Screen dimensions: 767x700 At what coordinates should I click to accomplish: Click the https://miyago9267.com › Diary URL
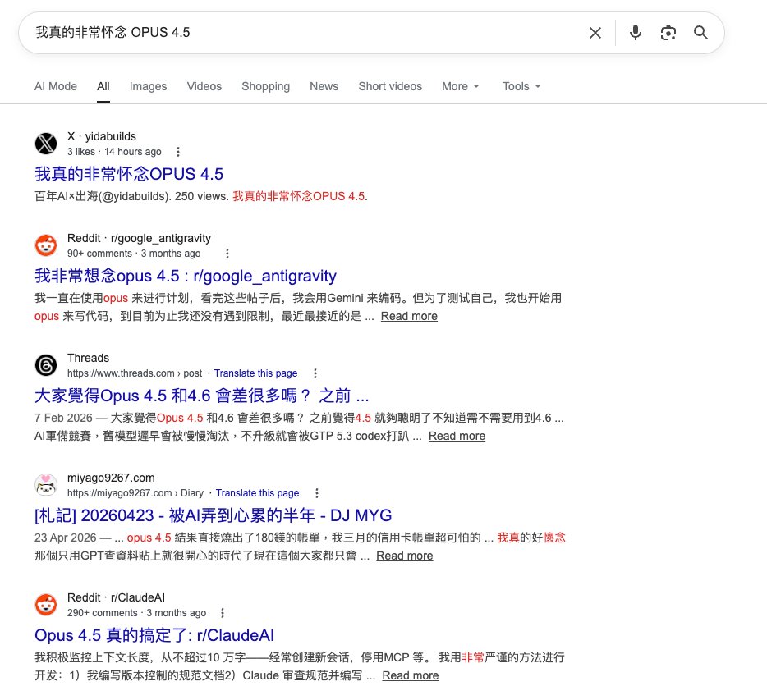point(135,493)
